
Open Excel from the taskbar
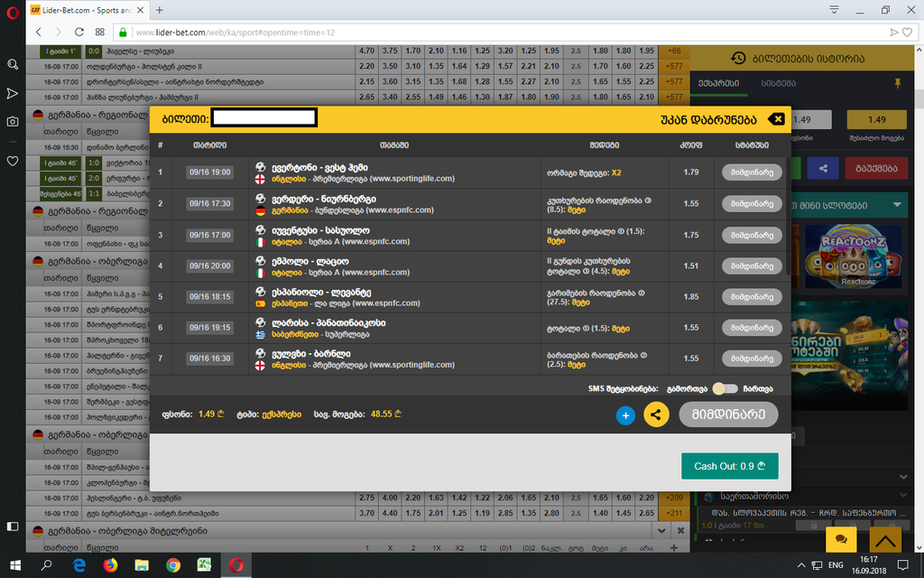204,565
